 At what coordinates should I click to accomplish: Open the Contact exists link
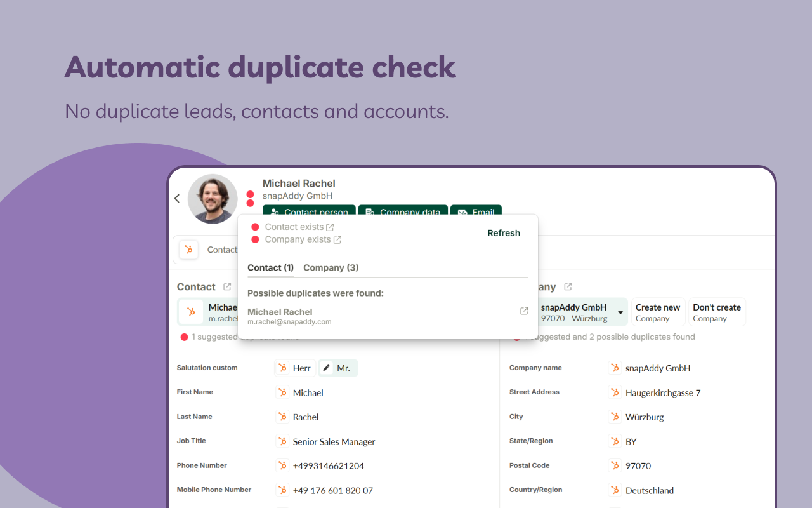click(x=294, y=227)
